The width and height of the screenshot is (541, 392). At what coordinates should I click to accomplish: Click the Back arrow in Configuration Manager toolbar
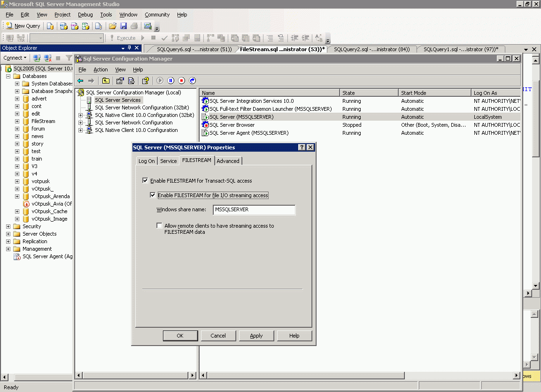pyautogui.click(x=80, y=81)
